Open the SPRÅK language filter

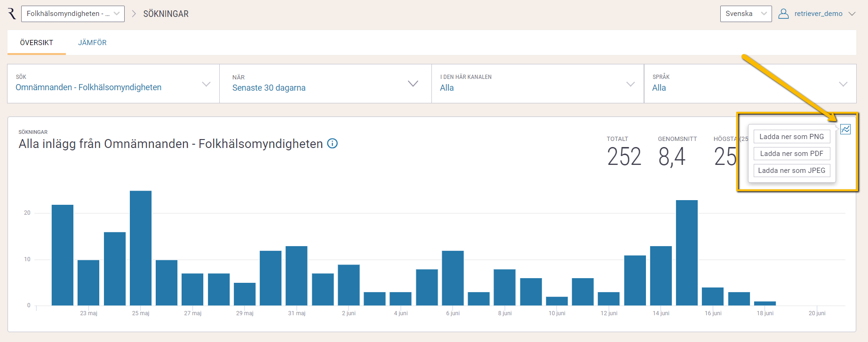[x=750, y=84]
